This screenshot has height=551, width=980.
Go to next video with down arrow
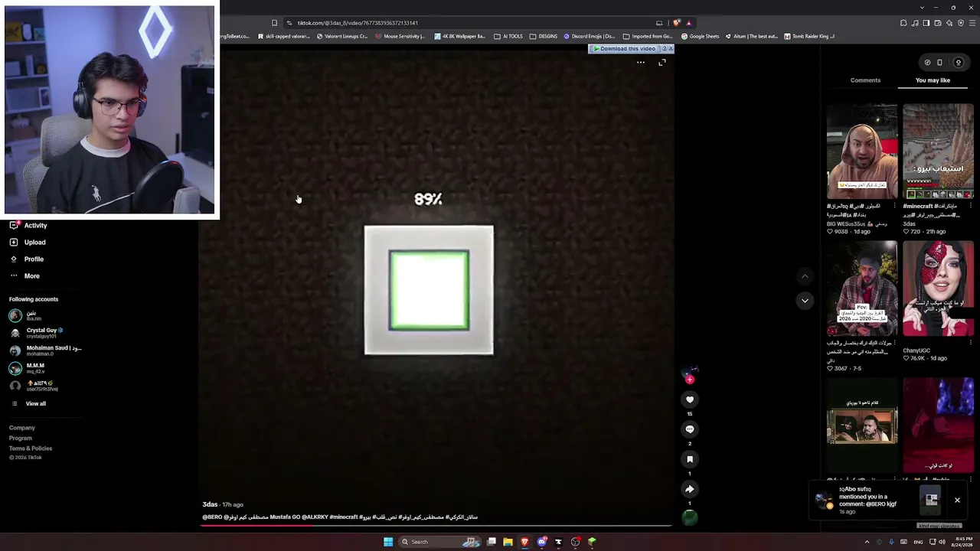pyautogui.click(x=805, y=301)
